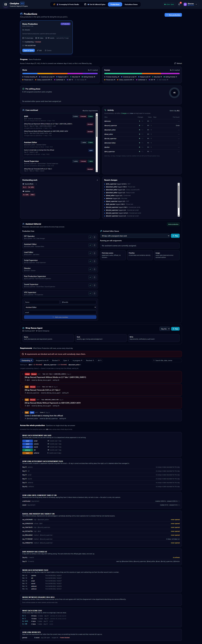This screenshot has width=202, height=644.
Task: Click the Plan button
Action: click(x=175, y=236)
